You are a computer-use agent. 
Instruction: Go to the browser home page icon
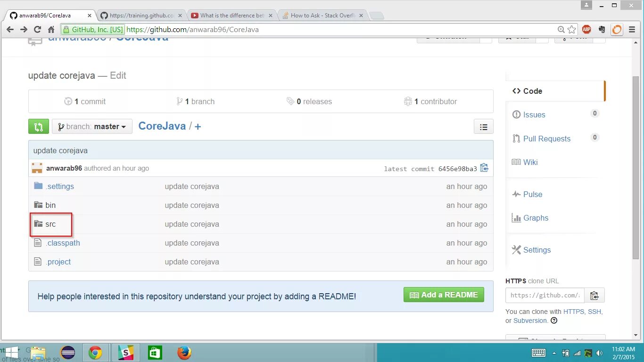tap(51, 29)
